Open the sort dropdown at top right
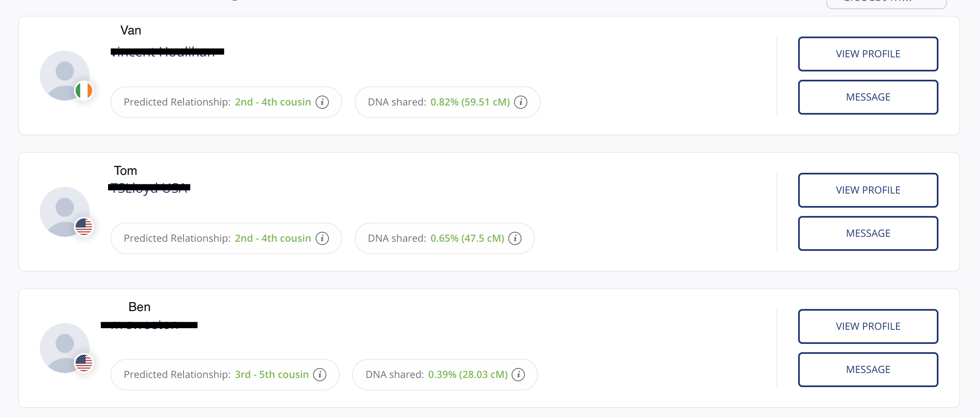 click(x=886, y=3)
